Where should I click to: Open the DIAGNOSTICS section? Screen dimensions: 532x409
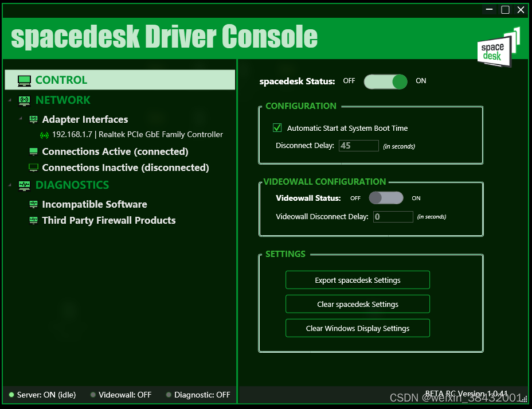point(72,185)
